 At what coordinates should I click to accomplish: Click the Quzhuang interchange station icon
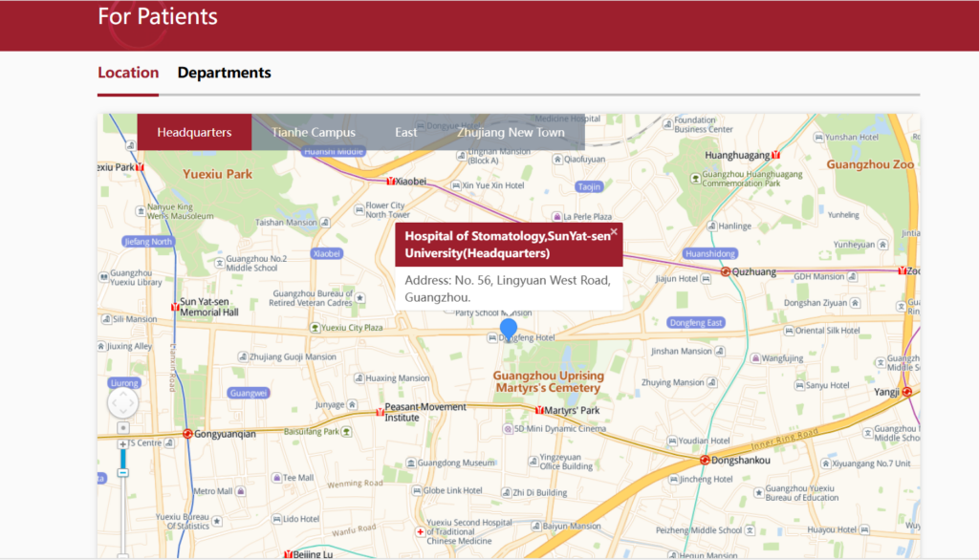[726, 271]
